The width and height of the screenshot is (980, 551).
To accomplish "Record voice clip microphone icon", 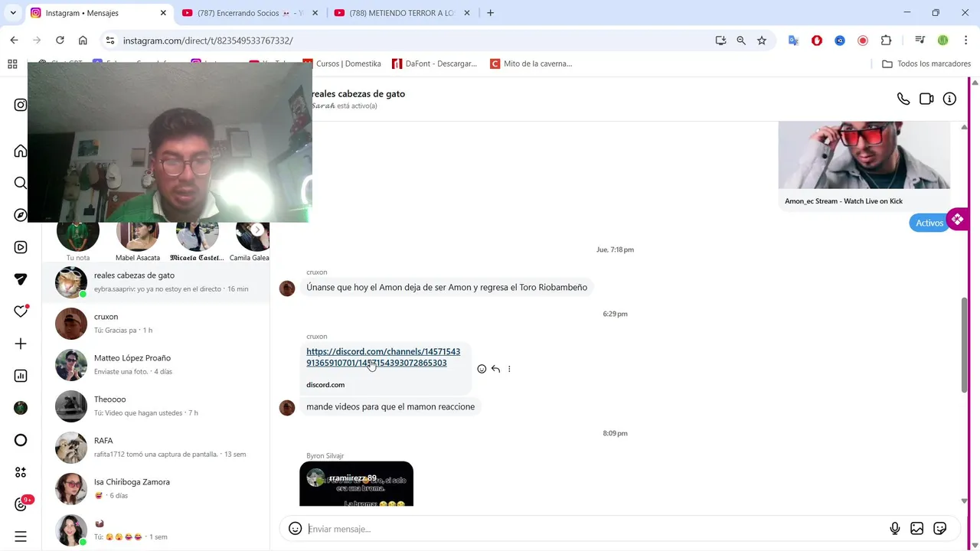I will (x=894, y=529).
